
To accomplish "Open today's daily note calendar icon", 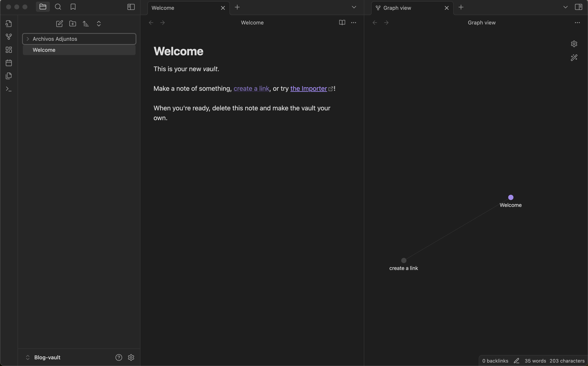I will (9, 63).
